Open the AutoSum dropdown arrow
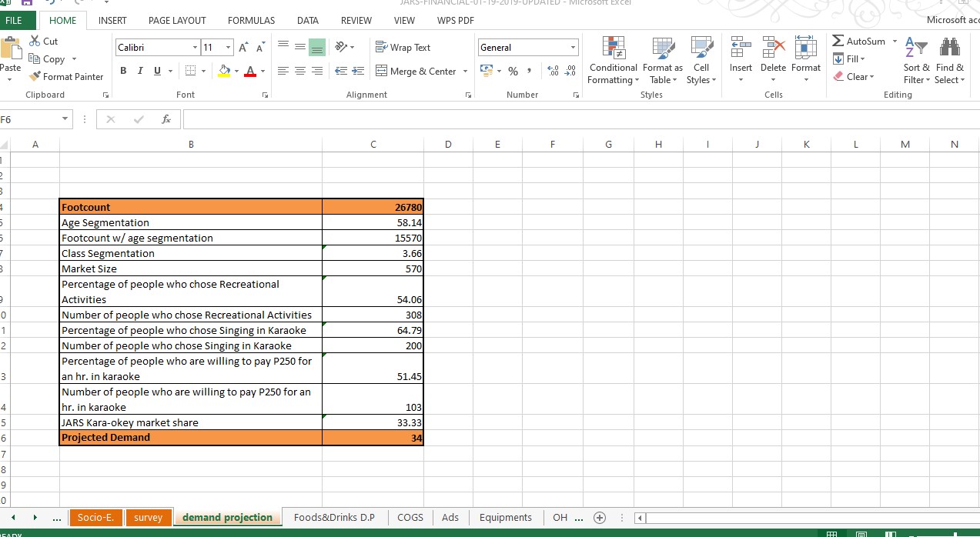The image size is (980, 537). tap(895, 41)
